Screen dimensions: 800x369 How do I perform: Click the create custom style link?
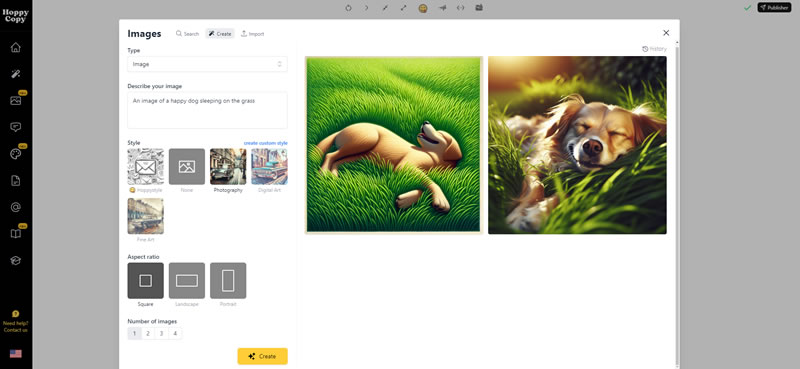coord(265,143)
